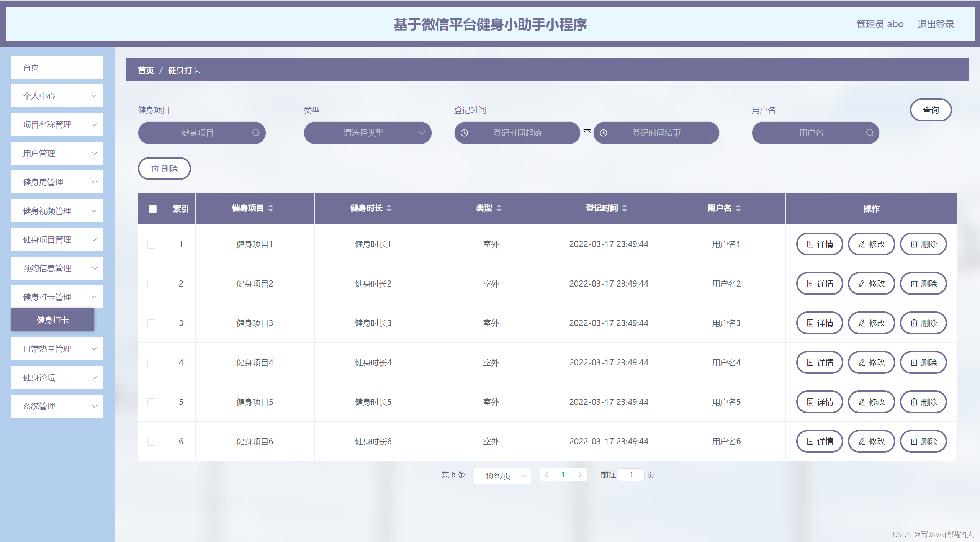Sort table by 健身项目 column arrows
Screen dimensions: 980x542
tap(271, 208)
